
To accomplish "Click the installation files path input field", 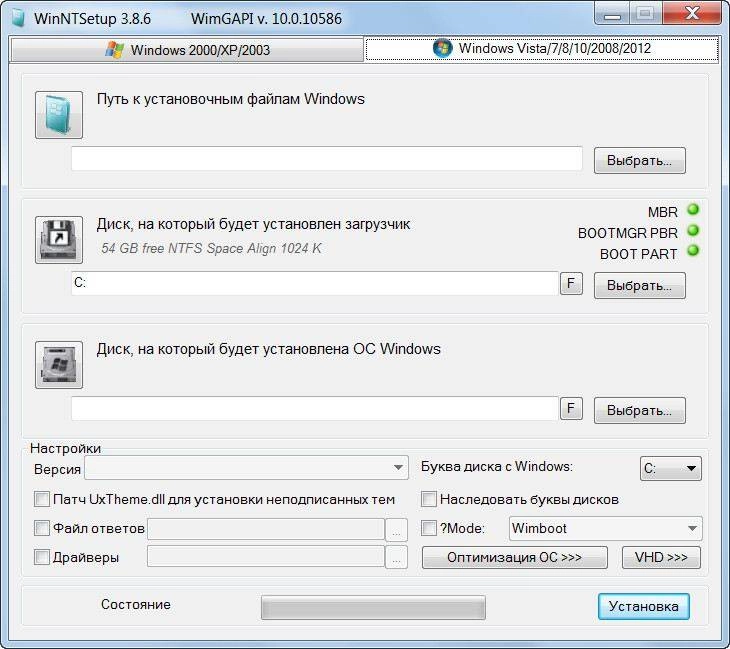I will click(x=327, y=159).
